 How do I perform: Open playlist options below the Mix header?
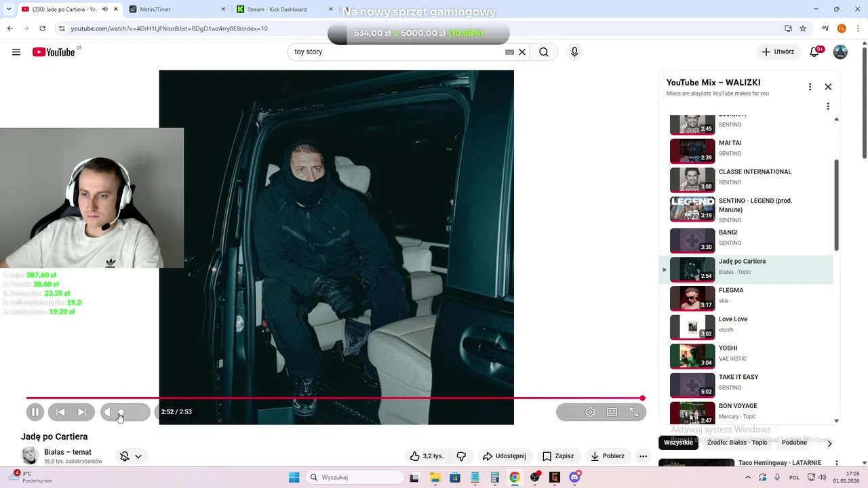(x=828, y=106)
